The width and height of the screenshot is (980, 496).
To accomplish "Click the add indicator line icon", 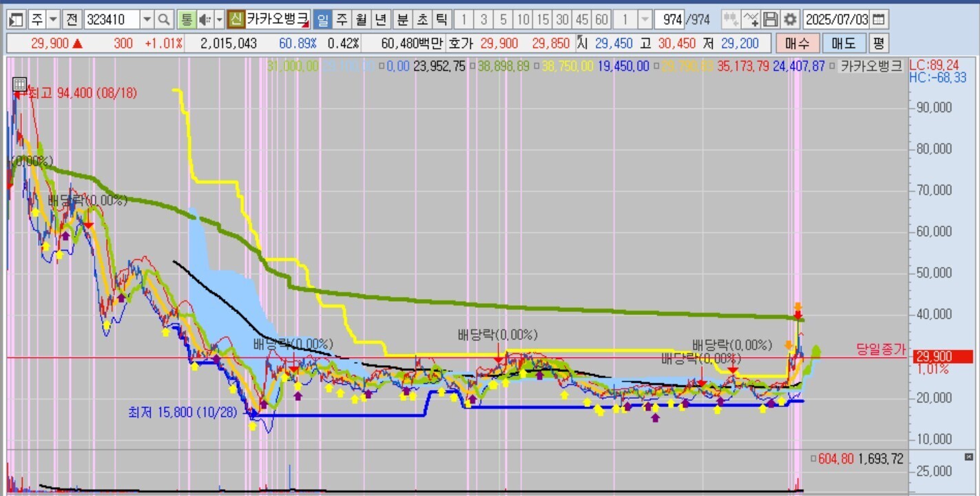I will [x=751, y=19].
